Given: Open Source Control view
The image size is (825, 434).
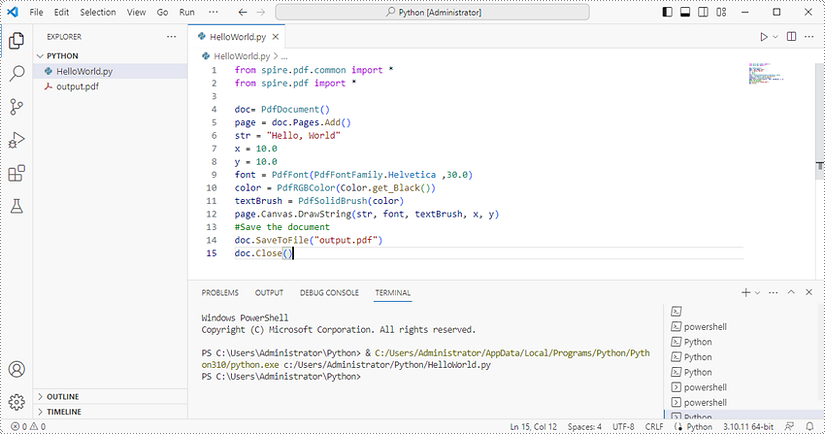Looking at the screenshot, I should coord(16,107).
